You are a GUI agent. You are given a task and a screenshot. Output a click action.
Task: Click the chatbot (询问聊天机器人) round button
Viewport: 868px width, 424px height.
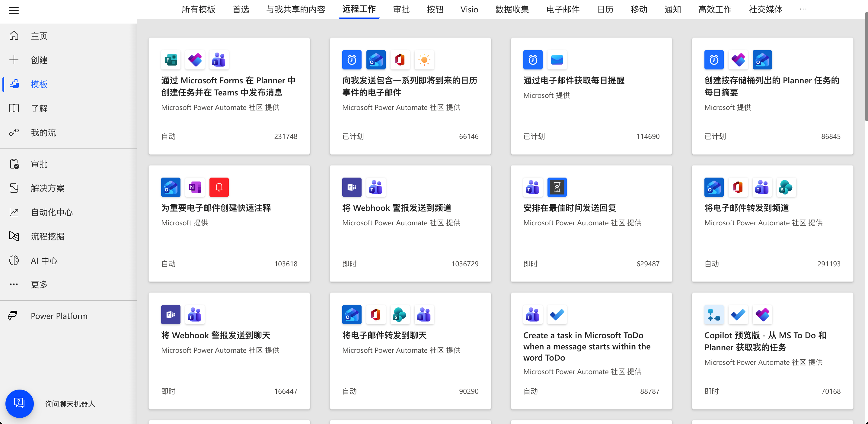(x=19, y=403)
